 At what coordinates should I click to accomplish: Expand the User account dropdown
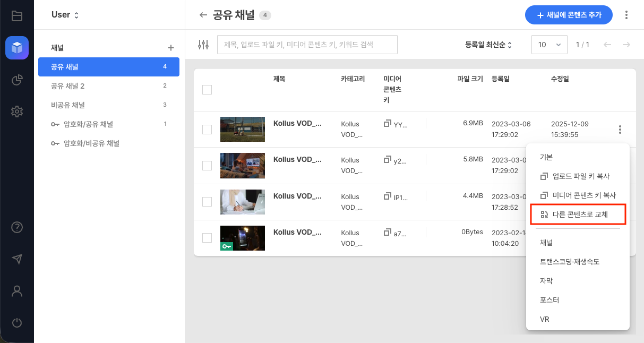tap(65, 15)
